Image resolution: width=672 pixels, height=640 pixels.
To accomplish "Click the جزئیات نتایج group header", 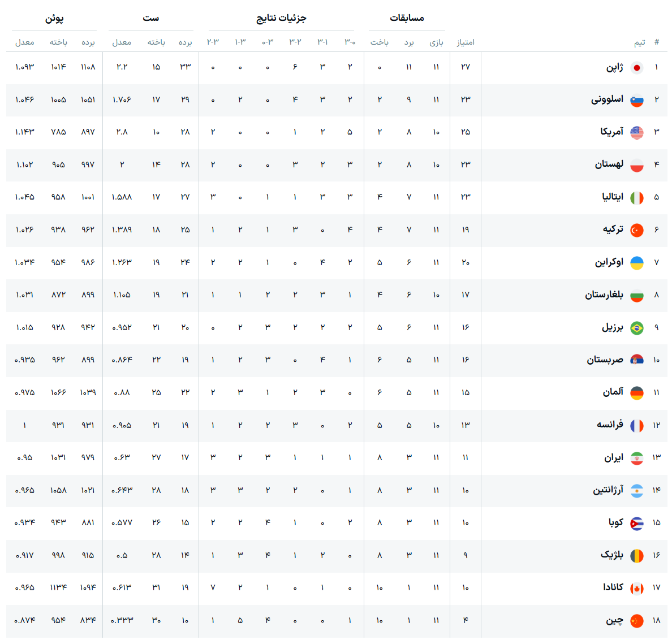I will pyautogui.click(x=281, y=18).
